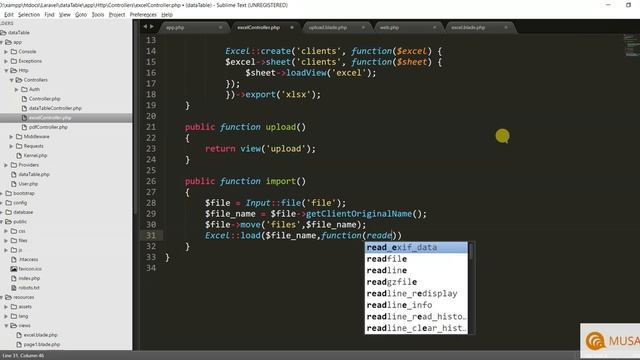Image resolution: width=640 pixels, height=360 pixels.
Task: Open the Goto menu
Action: 81,14
